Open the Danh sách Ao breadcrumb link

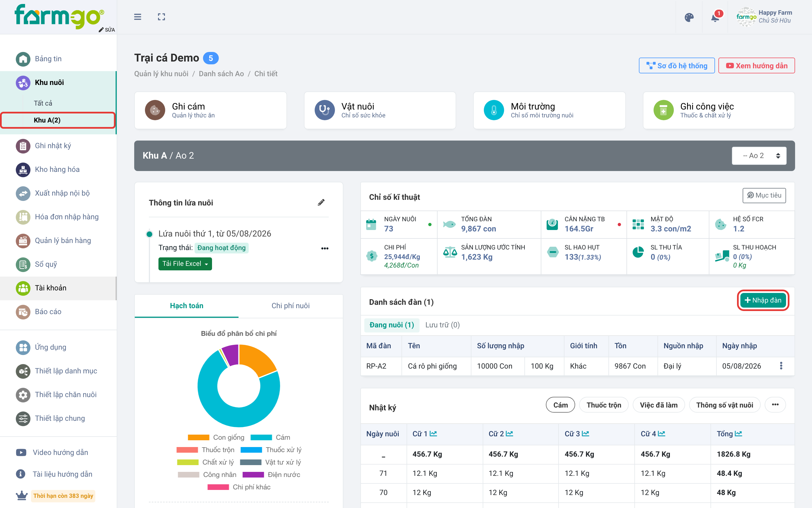coord(221,74)
